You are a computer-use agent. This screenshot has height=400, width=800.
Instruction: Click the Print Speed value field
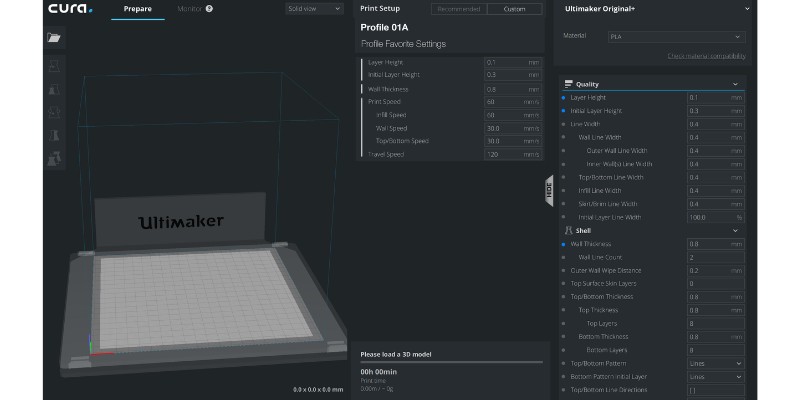coord(513,102)
